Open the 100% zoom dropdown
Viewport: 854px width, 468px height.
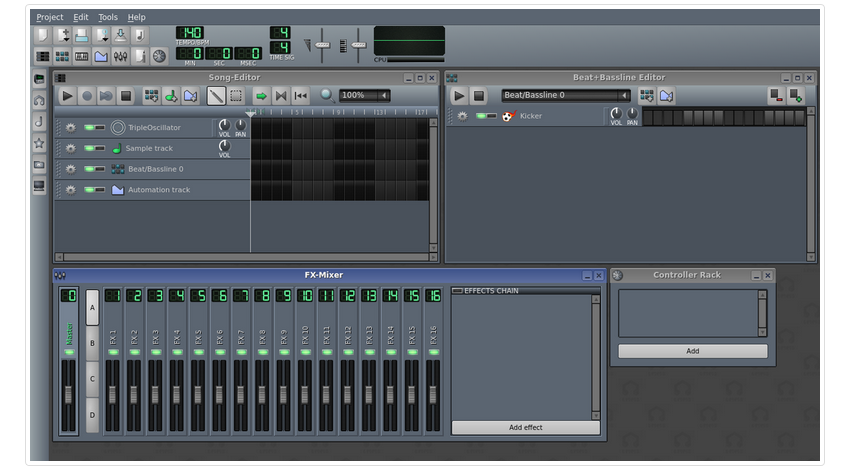[364, 95]
